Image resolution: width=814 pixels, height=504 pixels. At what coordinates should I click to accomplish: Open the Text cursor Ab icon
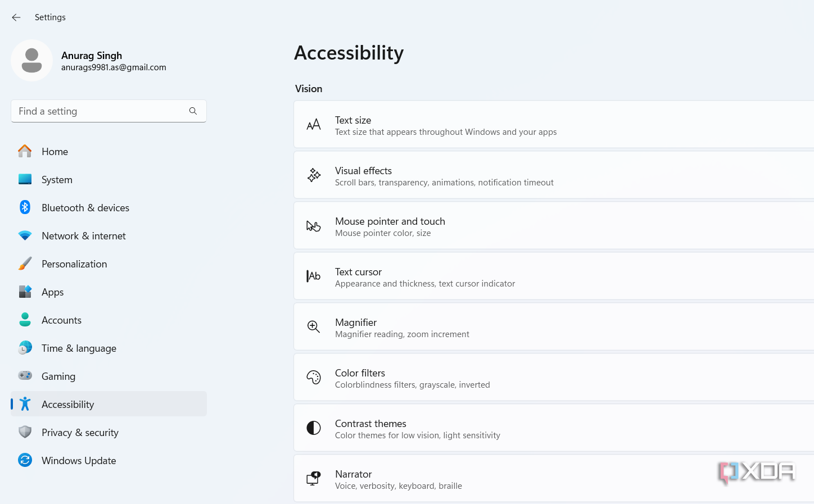coord(314,276)
